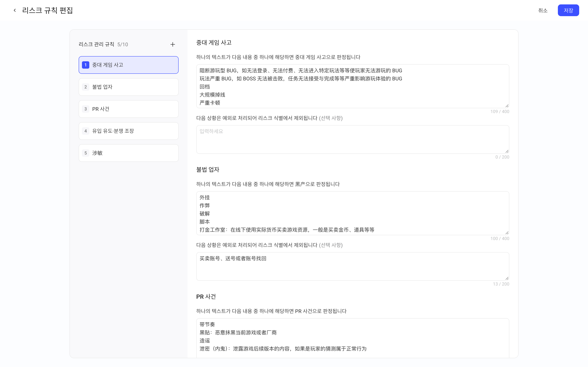Select rule 1 중대 게임 사고
Viewport: 588px width, 367px height.
(x=129, y=65)
